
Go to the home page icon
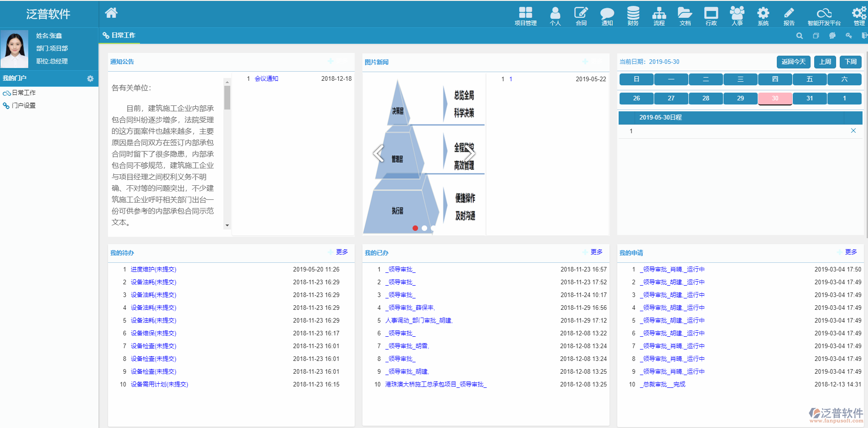[111, 13]
